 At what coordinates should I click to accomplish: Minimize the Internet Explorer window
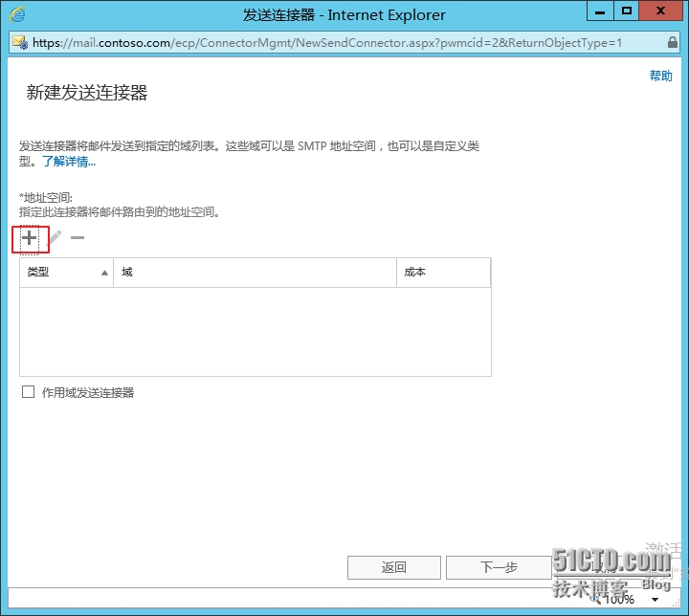point(599,12)
